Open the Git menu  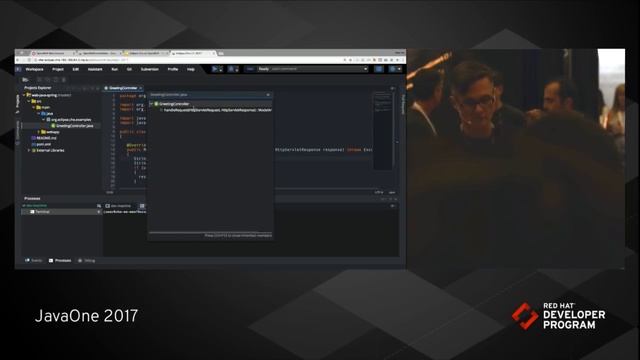[x=129, y=69]
